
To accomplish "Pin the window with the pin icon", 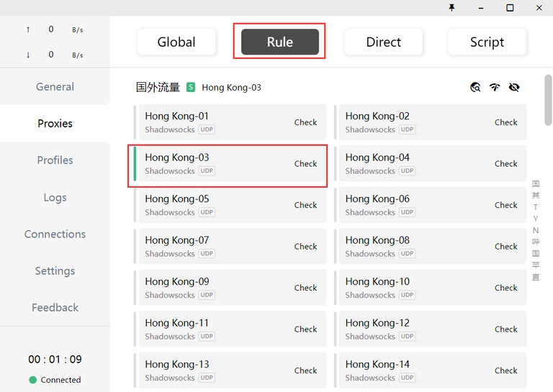I will tap(452, 8).
